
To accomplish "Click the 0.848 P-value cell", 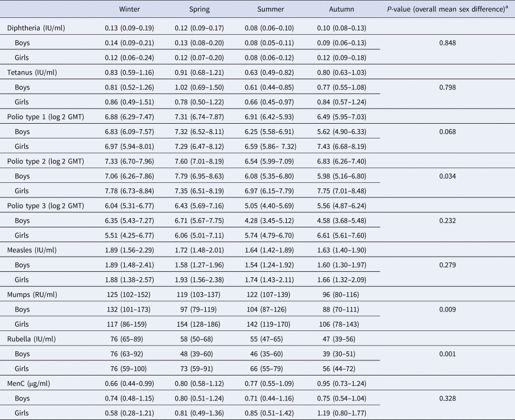I will 448,42.
